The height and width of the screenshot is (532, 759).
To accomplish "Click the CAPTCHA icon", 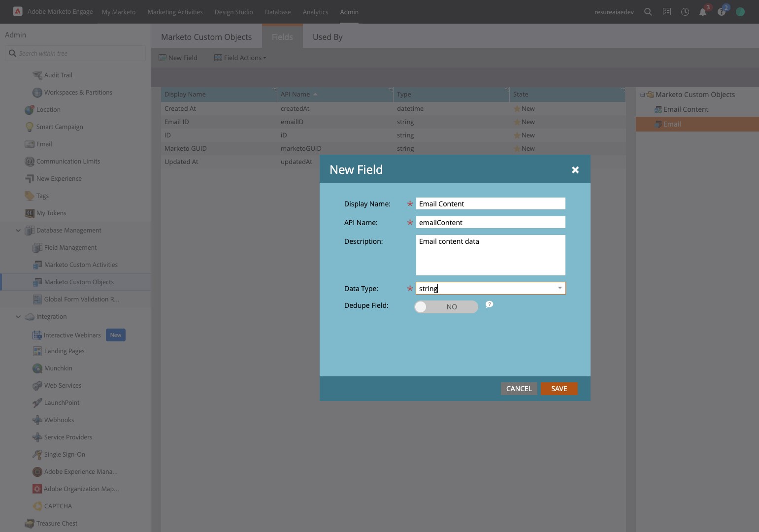I will click(x=37, y=506).
